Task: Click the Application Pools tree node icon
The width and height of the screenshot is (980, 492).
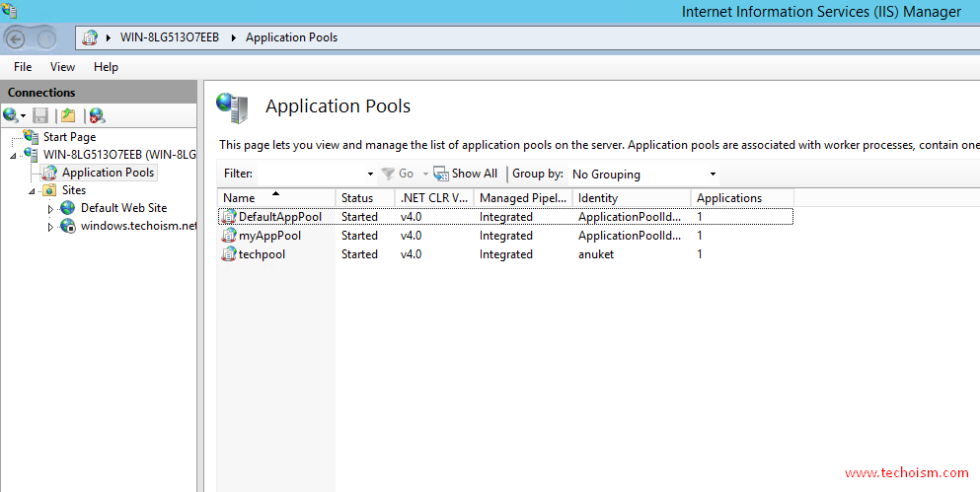Action: coord(49,173)
